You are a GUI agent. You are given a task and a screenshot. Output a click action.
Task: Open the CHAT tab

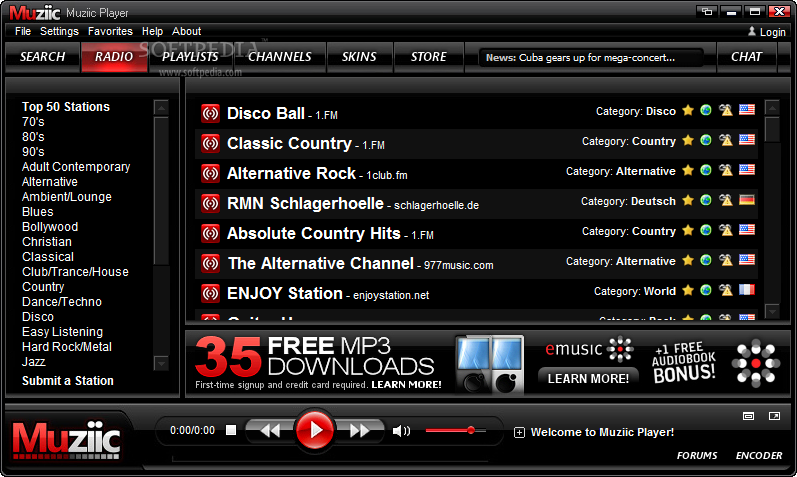(746, 57)
